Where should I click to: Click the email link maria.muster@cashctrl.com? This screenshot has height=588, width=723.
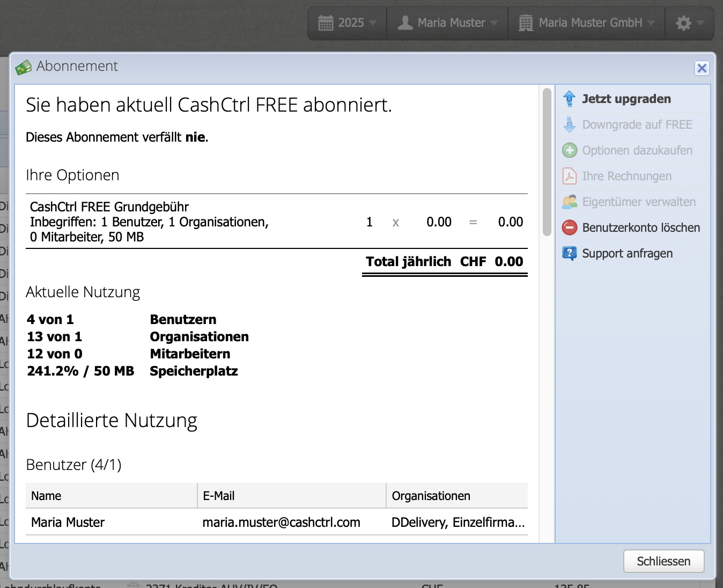(281, 522)
